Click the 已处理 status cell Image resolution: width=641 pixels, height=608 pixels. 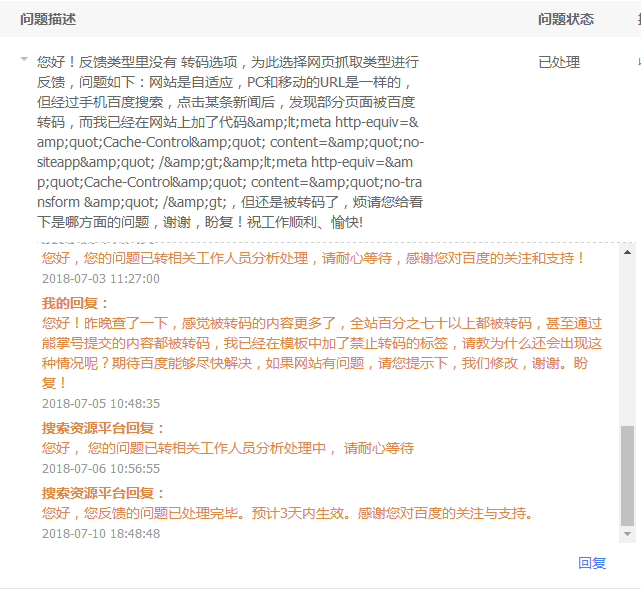click(559, 62)
